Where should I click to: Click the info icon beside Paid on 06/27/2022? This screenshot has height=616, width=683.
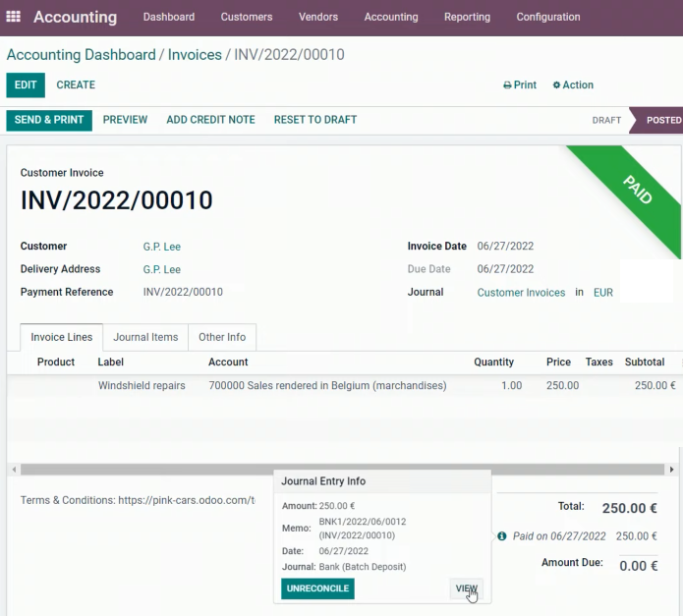click(x=502, y=535)
